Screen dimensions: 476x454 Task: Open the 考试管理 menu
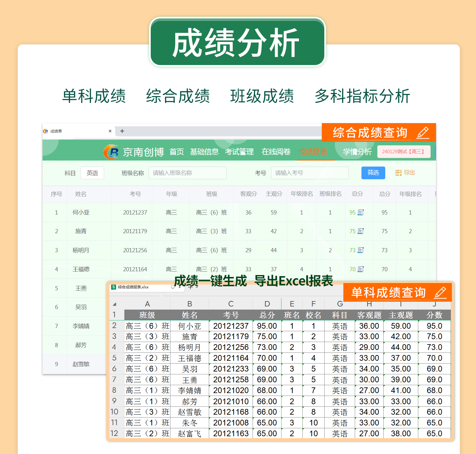pyautogui.click(x=239, y=152)
